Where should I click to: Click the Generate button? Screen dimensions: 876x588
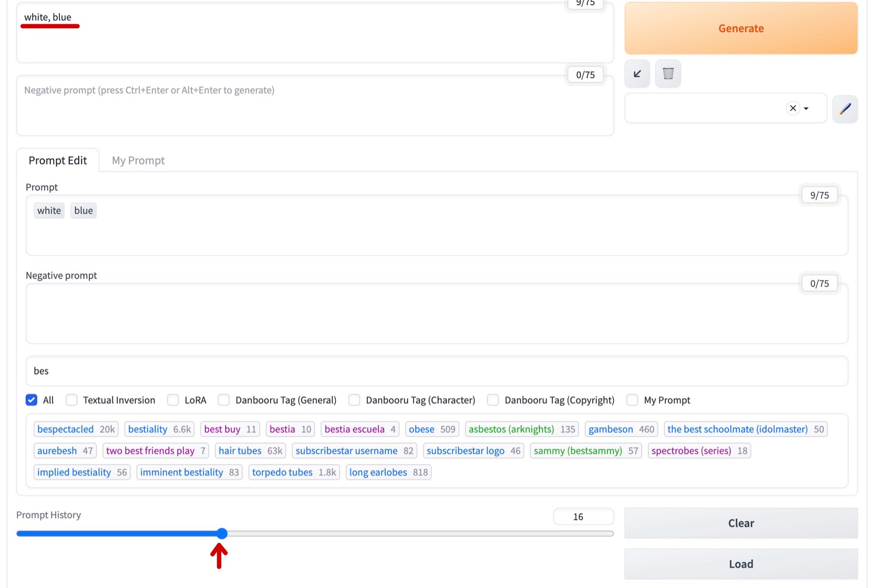coord(740,28)
